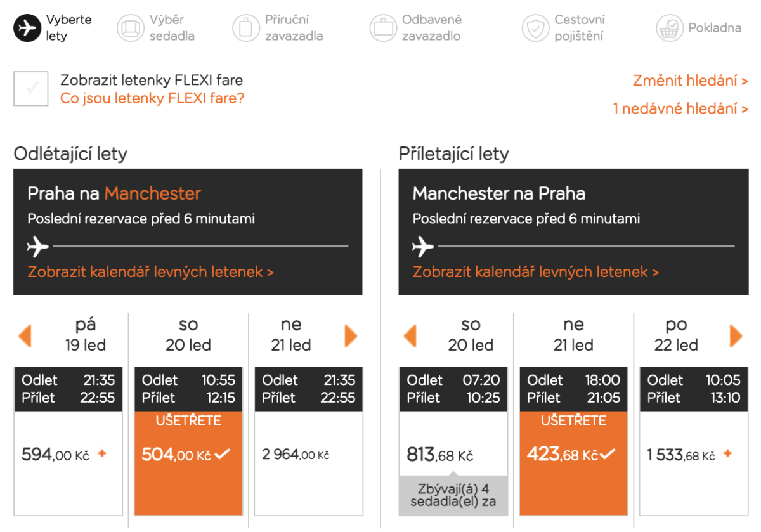This screenshot has height=532, width=761.
Task: Expand 1 nedávné hledání list
Action: (680, 109)
